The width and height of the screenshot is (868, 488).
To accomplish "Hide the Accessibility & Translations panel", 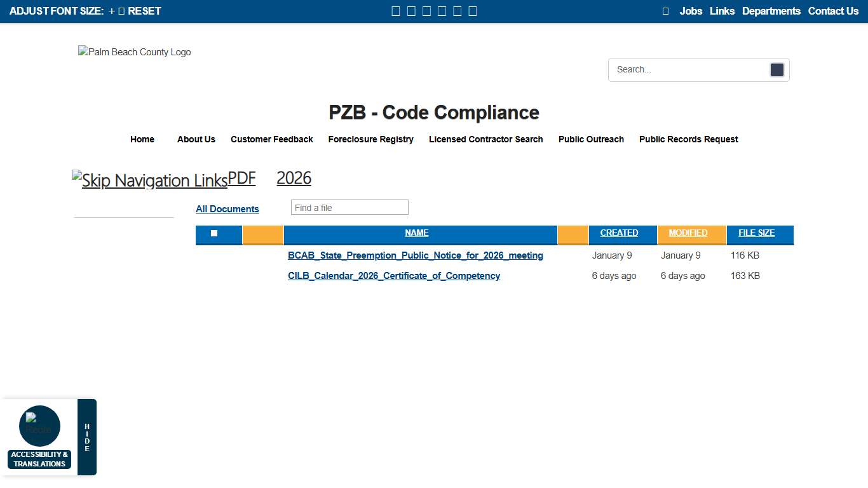I will pos(87,437).
